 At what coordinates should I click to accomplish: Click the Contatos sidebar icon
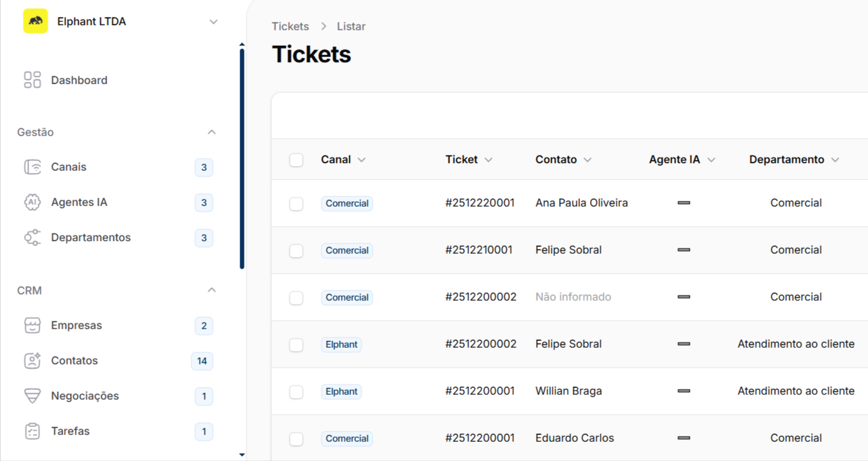coord(32,361)
